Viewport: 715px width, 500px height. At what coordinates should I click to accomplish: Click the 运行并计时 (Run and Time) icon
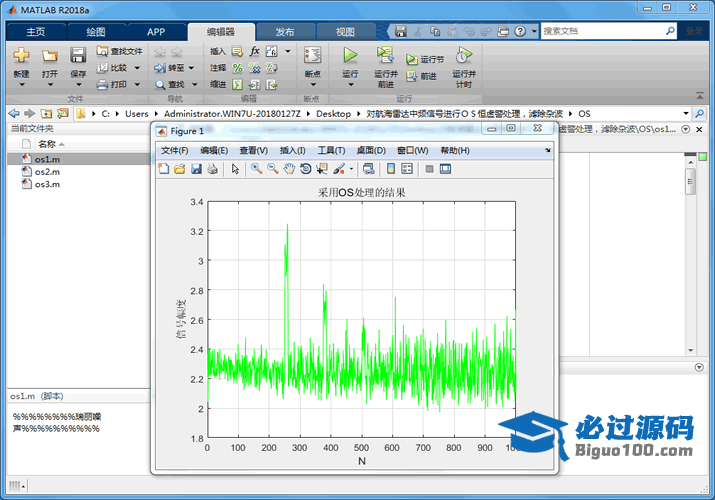pos(464,56)
